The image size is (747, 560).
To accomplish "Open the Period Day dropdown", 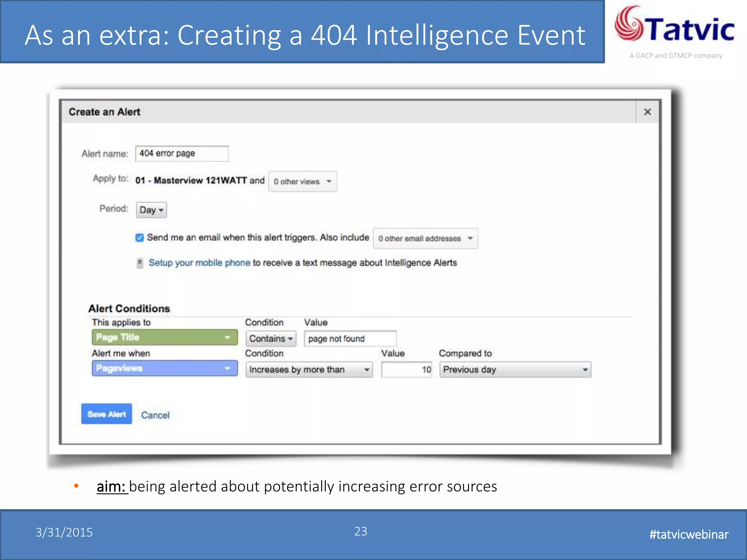I will click(151, 210).
